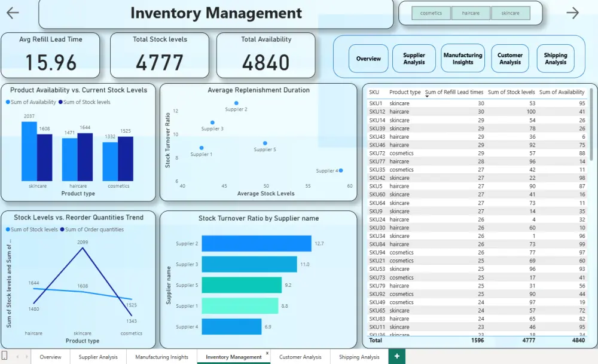Click the haircare stock levels bar 1644
Viewport: 598px width, 364px height.
pos(85,157)
